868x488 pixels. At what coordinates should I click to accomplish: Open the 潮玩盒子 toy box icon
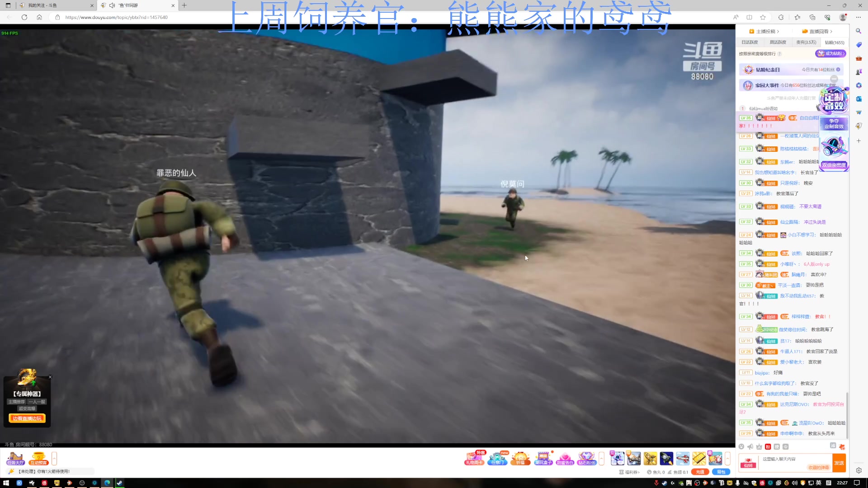point(543,458)
